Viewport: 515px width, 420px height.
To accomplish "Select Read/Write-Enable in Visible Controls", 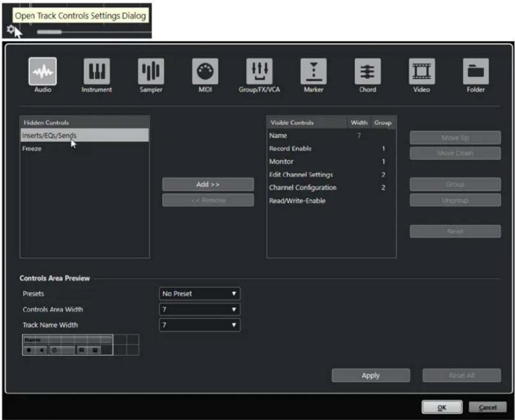I will pos(331,201).
